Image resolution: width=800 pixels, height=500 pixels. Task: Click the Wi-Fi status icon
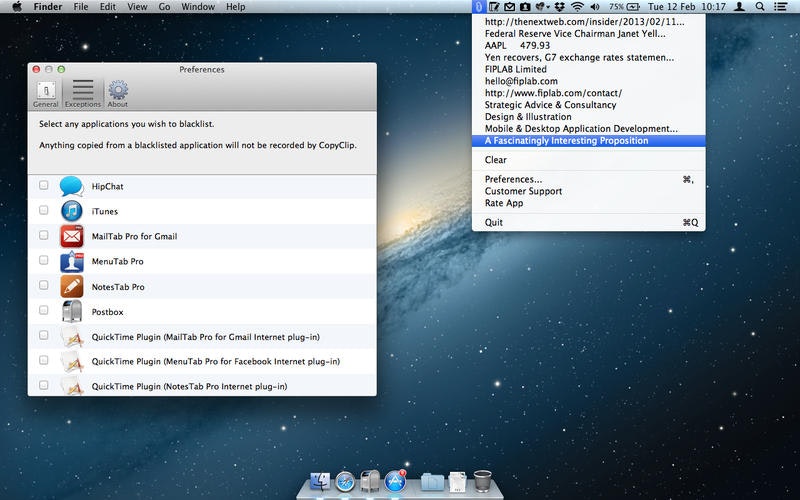coord(577,7)
